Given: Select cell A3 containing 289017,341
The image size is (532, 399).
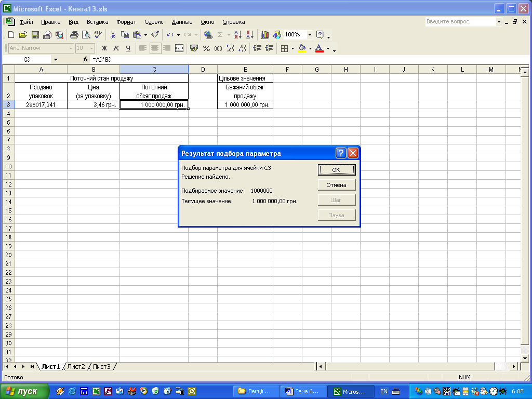Looking at the screenshot, I should coord(41,104).
